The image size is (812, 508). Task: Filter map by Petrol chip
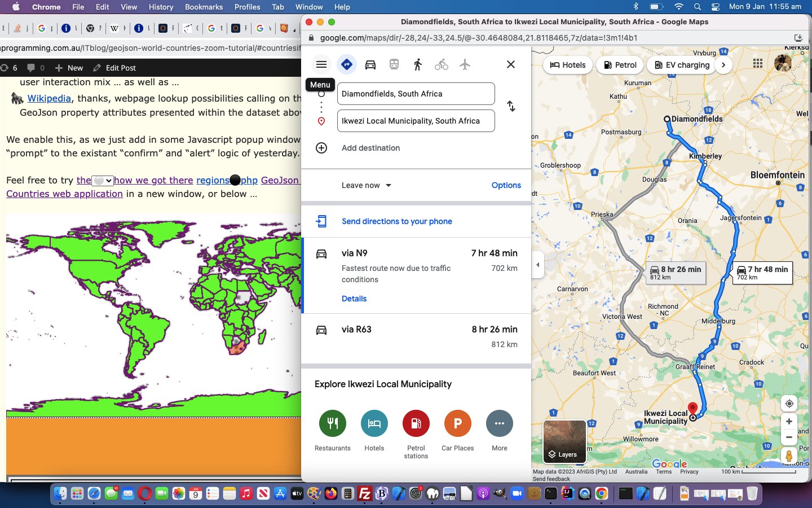point(620,65)
